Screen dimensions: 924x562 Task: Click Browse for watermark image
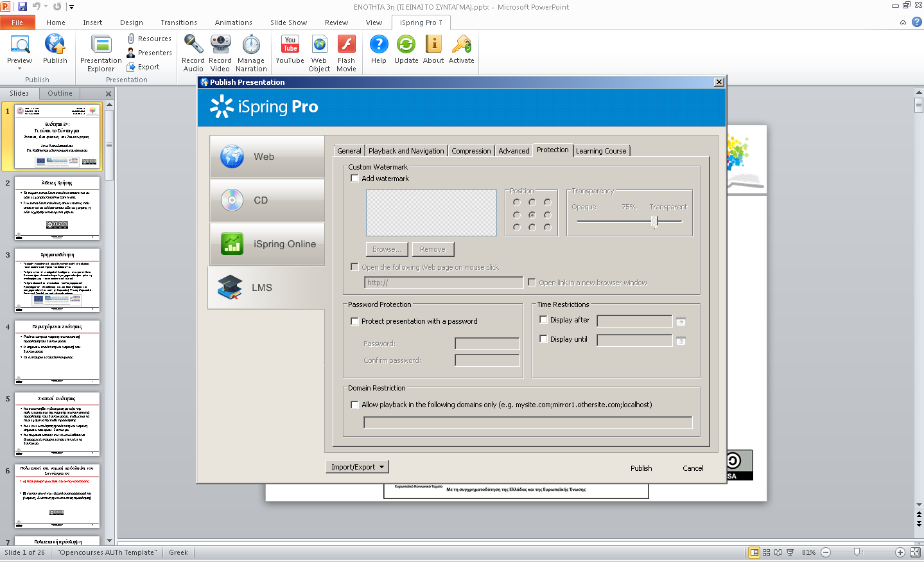point(387,249)
